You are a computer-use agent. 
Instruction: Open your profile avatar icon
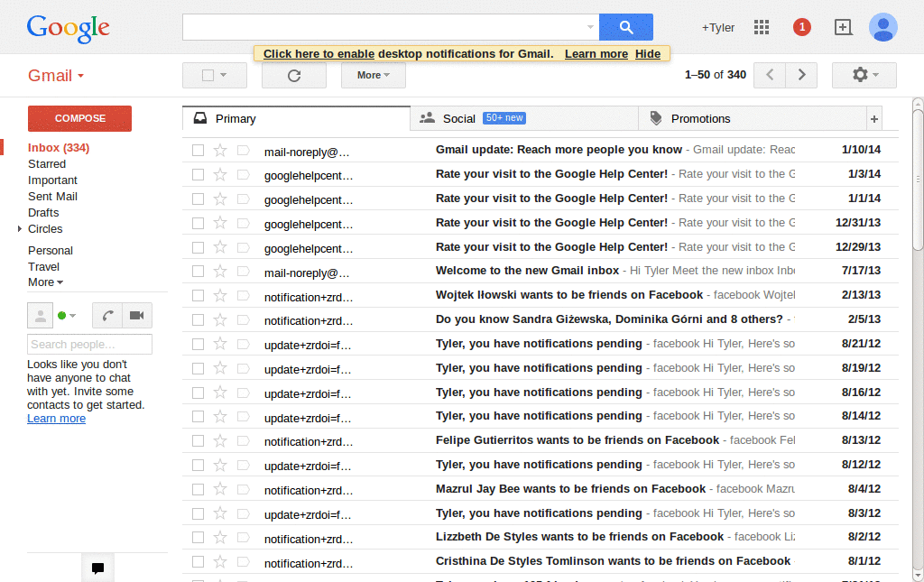point(882,27)
